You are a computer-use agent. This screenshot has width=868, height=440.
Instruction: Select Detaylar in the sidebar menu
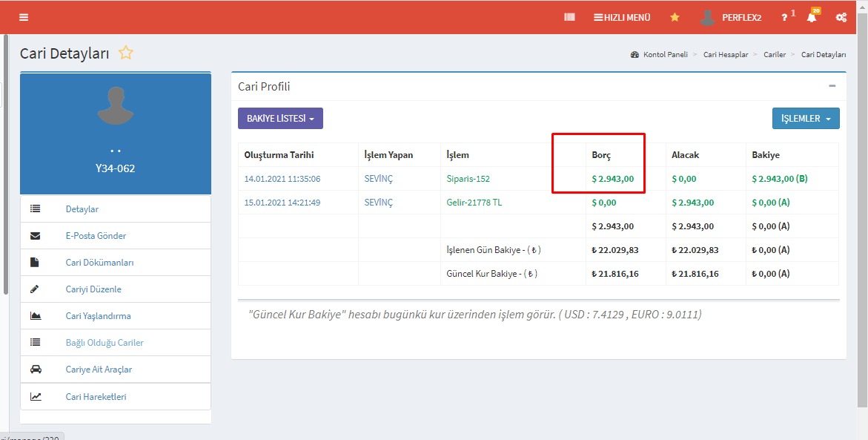(x=82, y=209)
